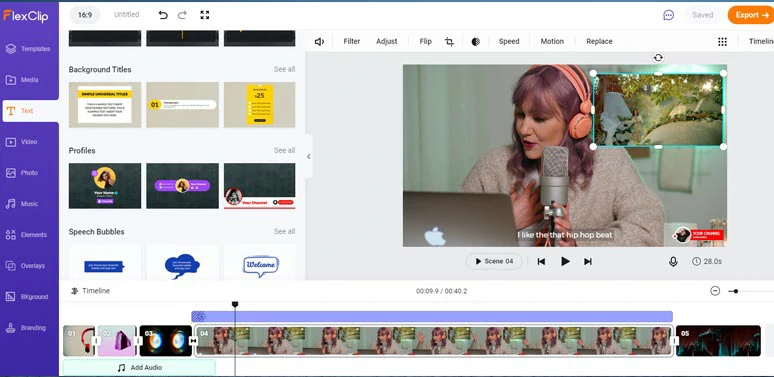Open the opacity circle icon
774x377 pixels.
475,41
